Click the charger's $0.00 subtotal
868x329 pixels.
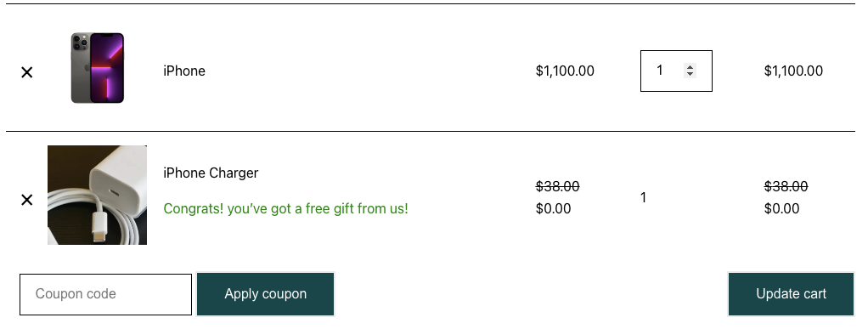(x=781, y=209)
